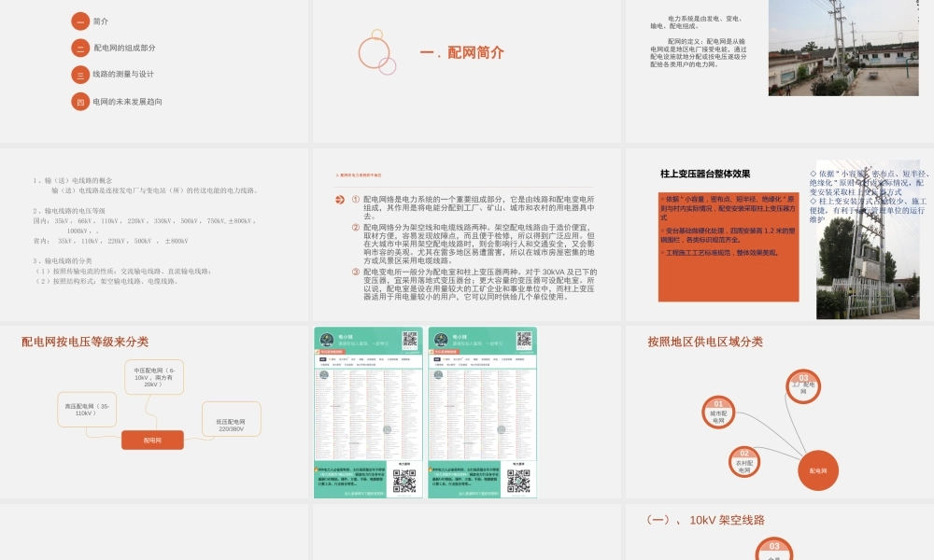Click the orange circle numbered 四
Viewport: 934px width, 560px height.
[x=80, y=102]
